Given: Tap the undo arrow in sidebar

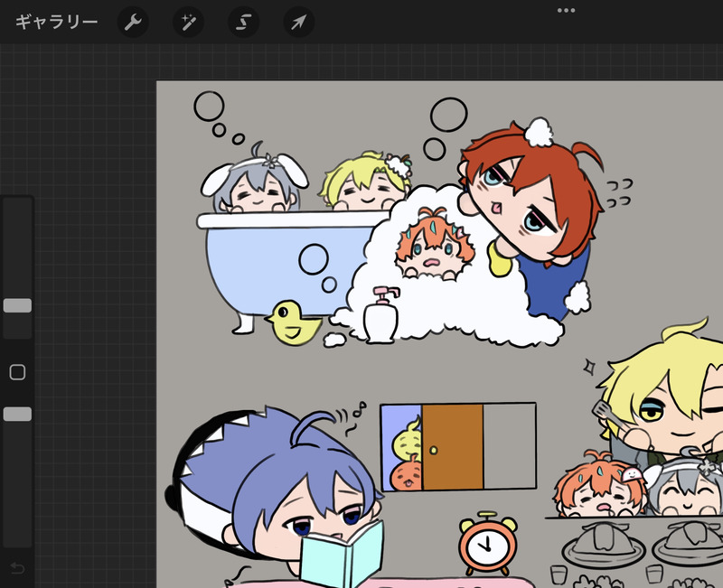Looking at the screenshot, I should (17, 568).
